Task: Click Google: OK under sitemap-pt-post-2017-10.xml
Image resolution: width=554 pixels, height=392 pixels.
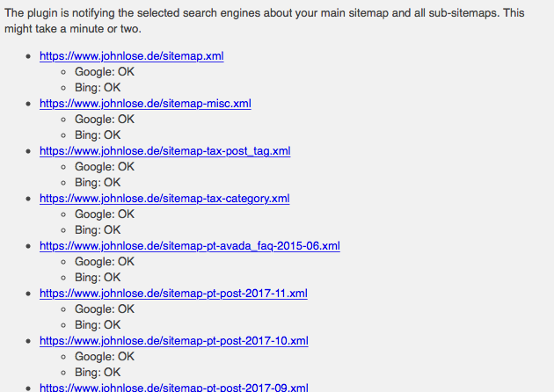Action: tap(105, 357)
